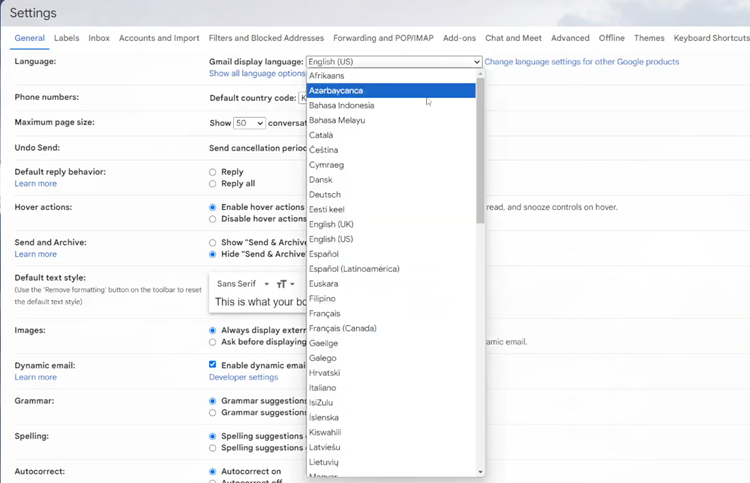Click the Gmail display language combo box
The height and width of the screenshot is (483, 750).
394,62
